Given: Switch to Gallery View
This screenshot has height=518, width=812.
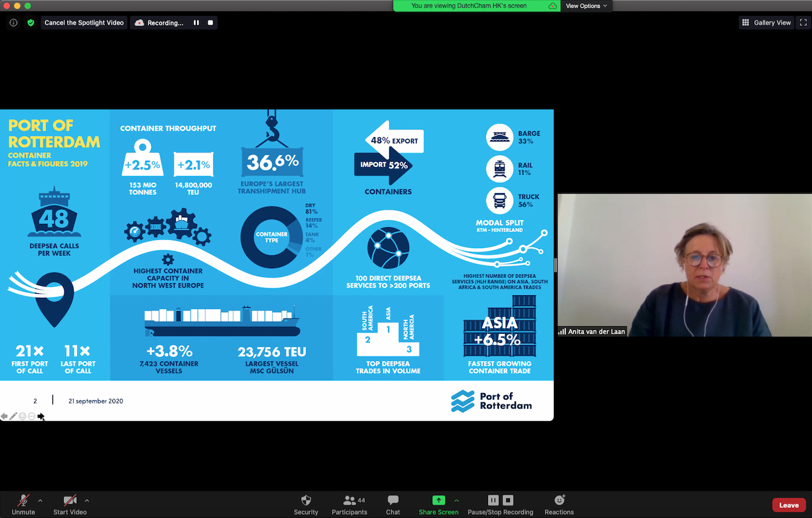Looking at the screenshot, I should (766, 23).
